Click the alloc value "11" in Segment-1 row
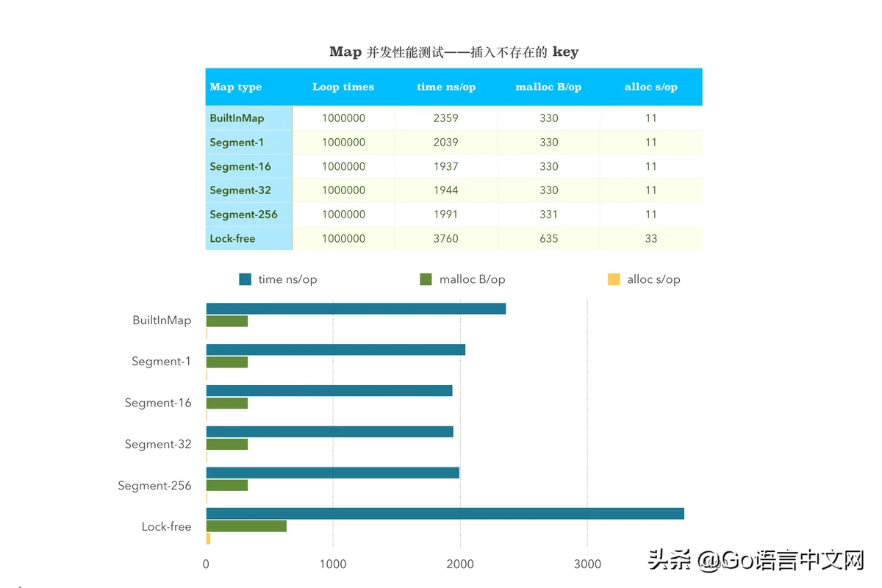The image size is (882, 588). (x=651, y=143)
